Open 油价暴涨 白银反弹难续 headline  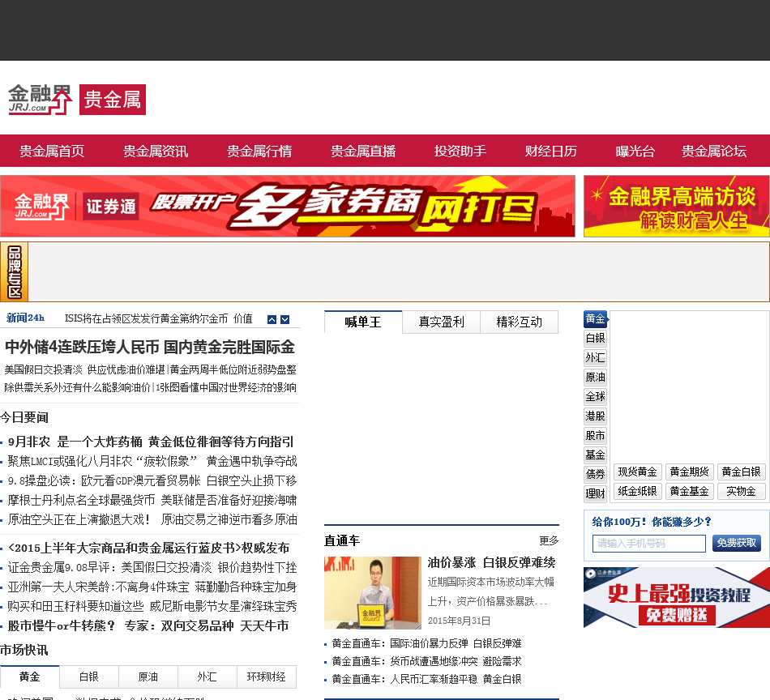491,562
